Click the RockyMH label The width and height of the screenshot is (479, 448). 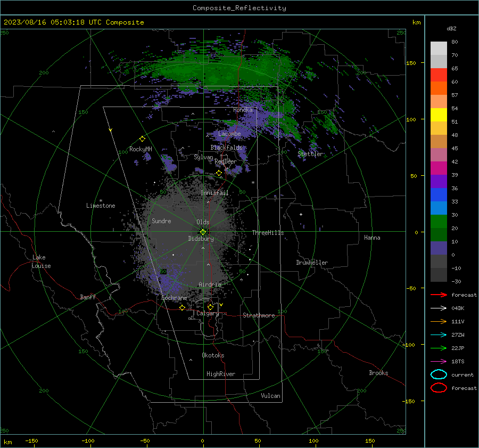pos(141,149)
